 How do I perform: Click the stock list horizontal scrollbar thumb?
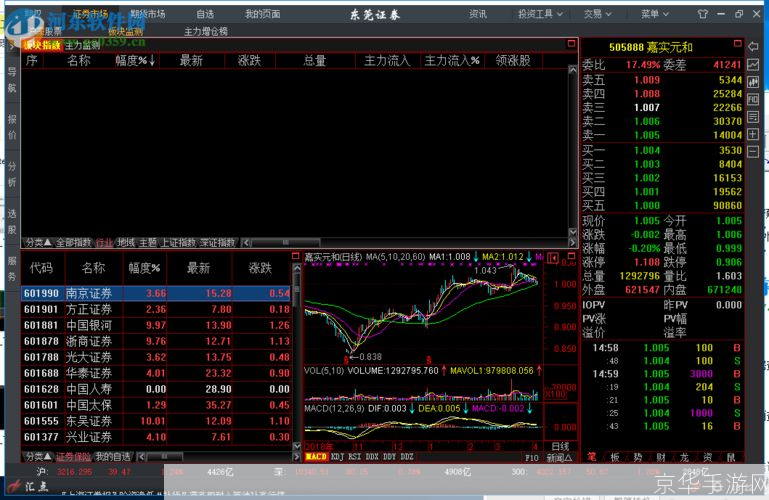pos(163,457)
